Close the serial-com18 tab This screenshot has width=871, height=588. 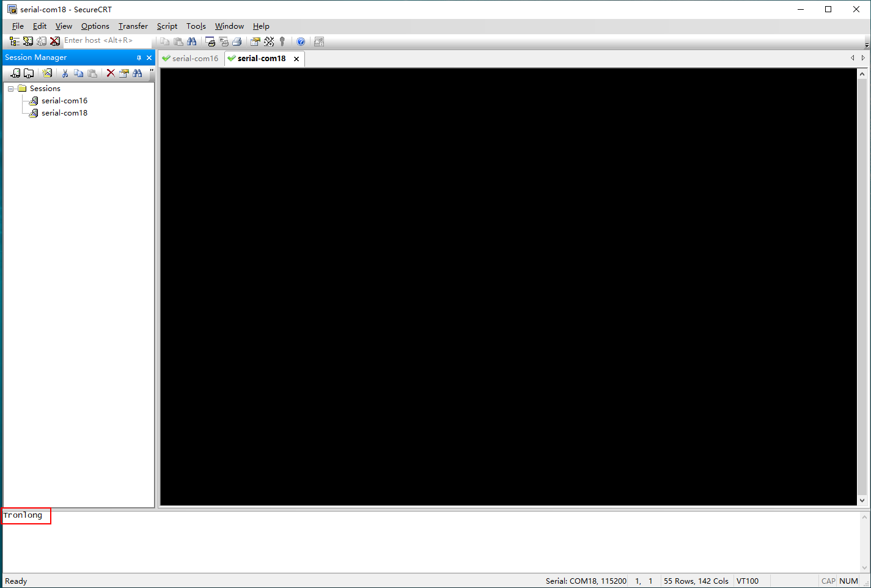tap(296, 59)
